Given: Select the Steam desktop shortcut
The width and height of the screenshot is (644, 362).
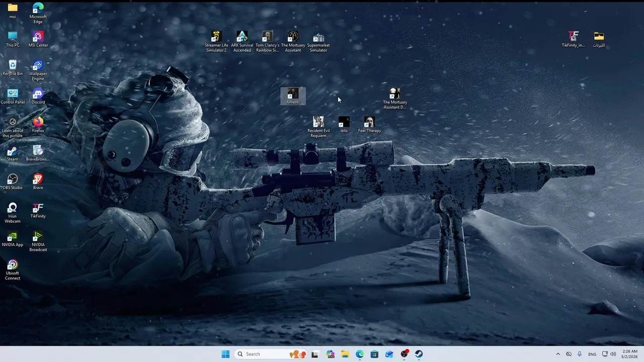Looking at the screenshot, I should tap(13, 153).
